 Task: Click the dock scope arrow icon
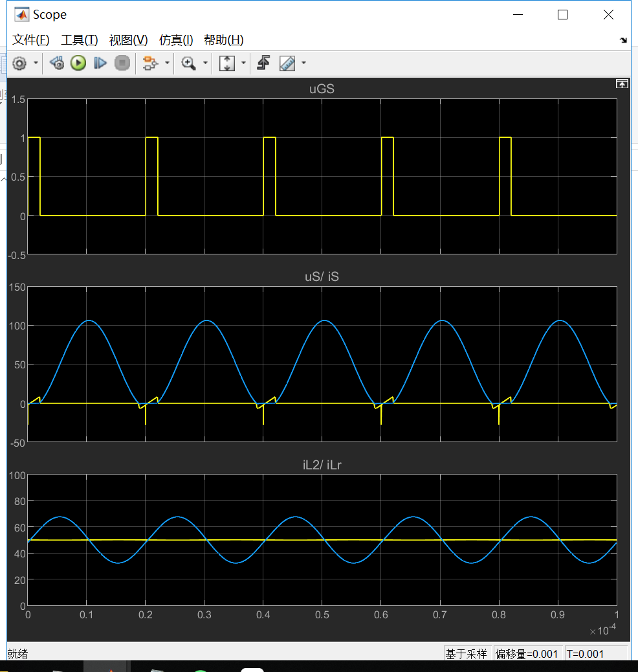pos(623,40)
